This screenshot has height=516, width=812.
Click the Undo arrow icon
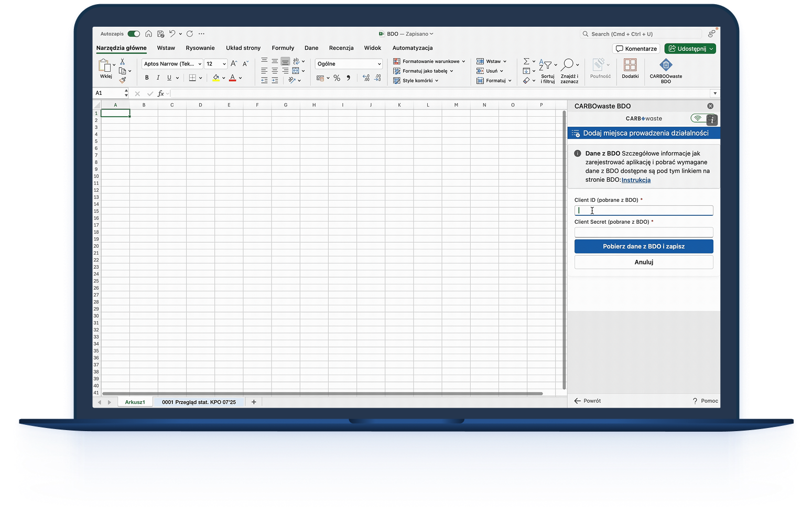[x=172, y=34]
